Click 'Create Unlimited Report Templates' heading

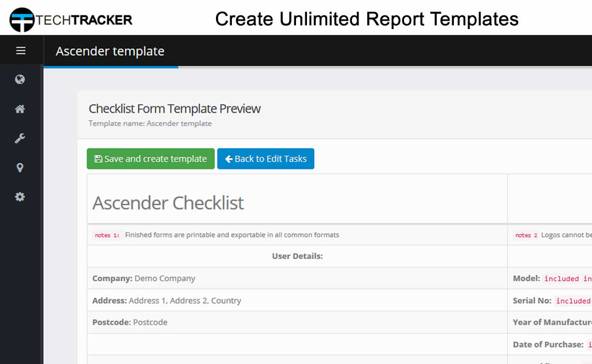[x=367, y=19]
